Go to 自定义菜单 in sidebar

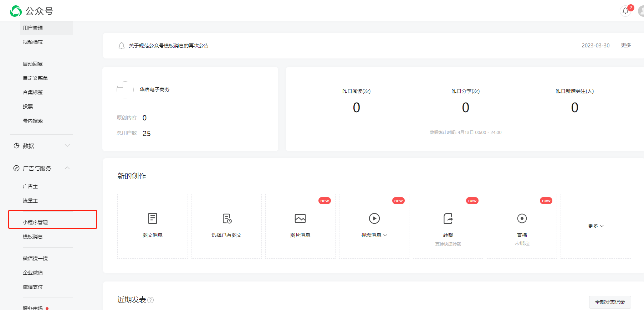pos(35,78)
